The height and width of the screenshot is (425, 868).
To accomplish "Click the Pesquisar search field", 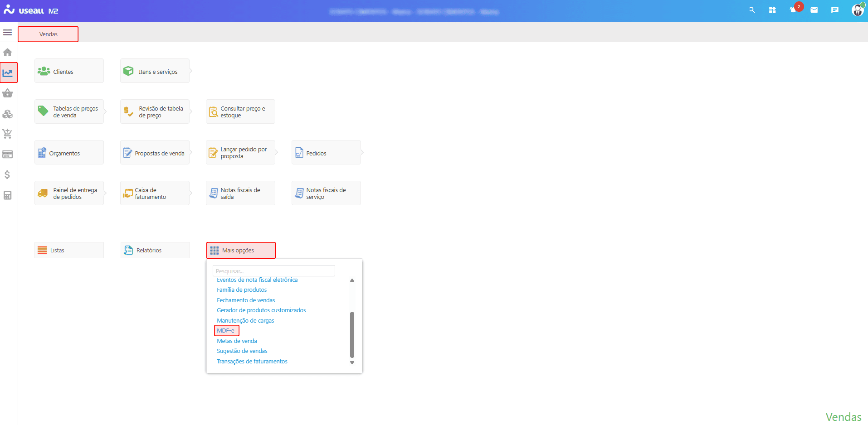I will pos(273,271).
